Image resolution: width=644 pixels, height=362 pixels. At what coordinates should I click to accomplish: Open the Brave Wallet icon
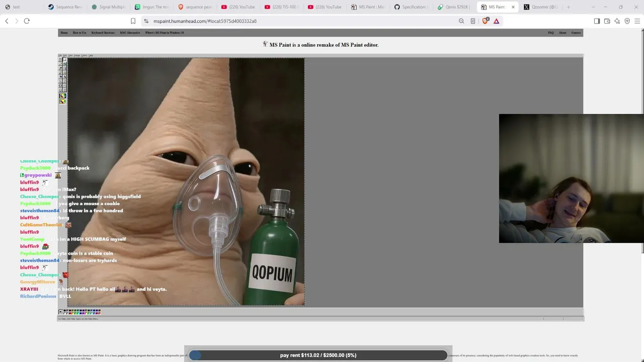[607, 21]
